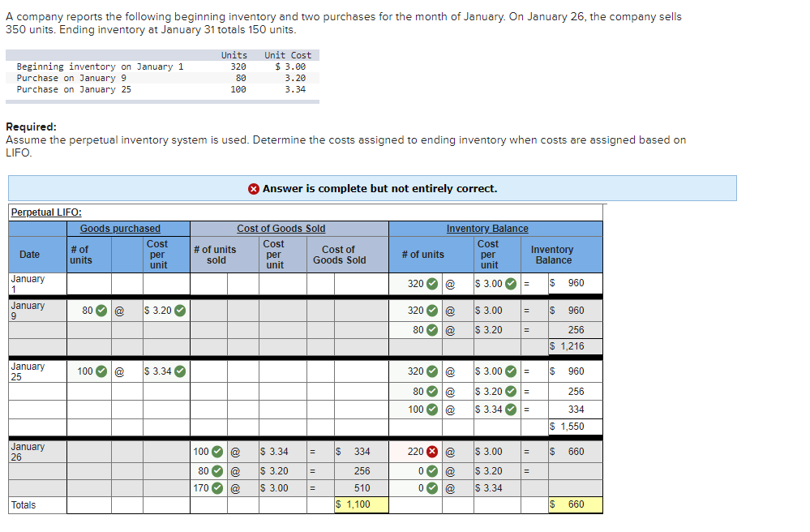This screenshot has width=810, height=532.
Task: Click the check beside $3.34 in January 25 inventory balance
Action: point(510,410)
